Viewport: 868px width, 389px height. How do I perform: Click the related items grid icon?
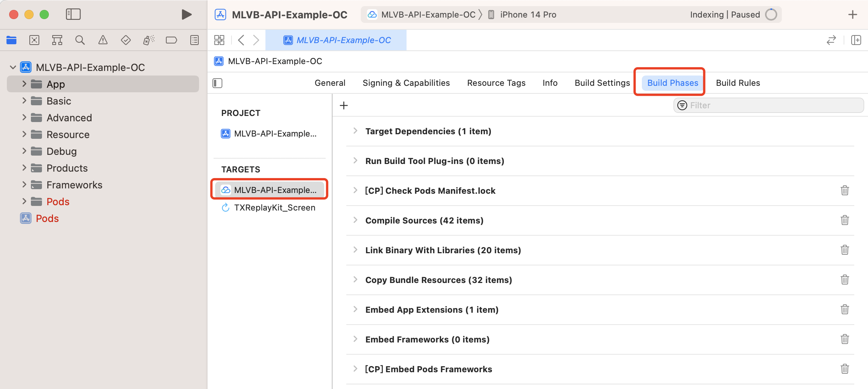219,40
